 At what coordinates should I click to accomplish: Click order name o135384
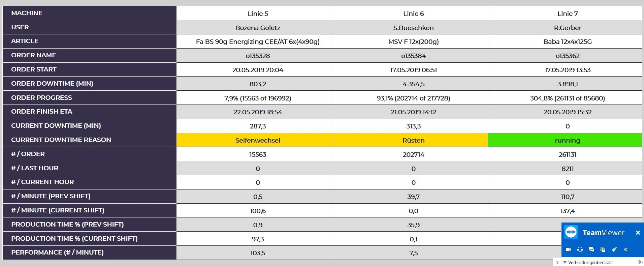click(413, 56)
